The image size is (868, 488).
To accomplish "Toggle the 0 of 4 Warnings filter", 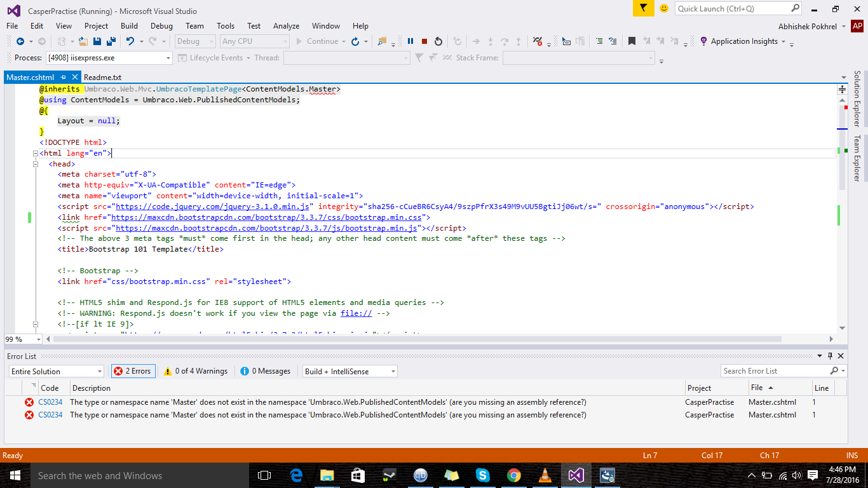I will coord(196,371).
